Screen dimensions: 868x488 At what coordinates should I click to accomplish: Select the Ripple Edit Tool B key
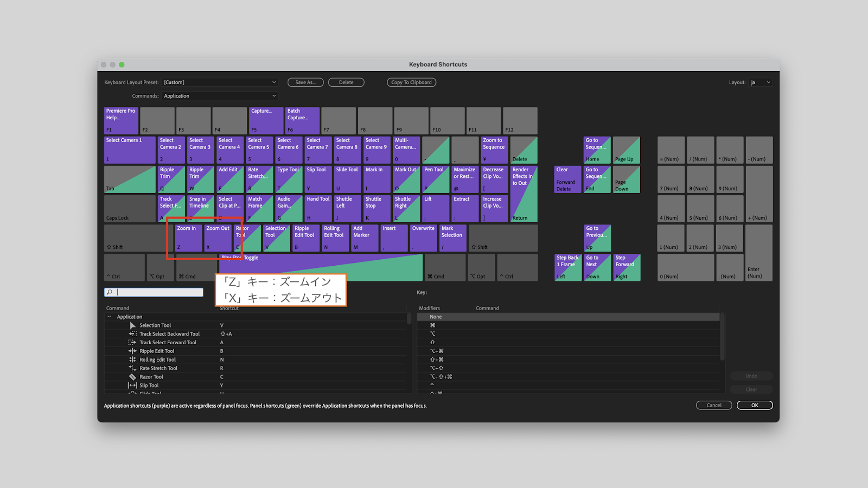[306, 238]
